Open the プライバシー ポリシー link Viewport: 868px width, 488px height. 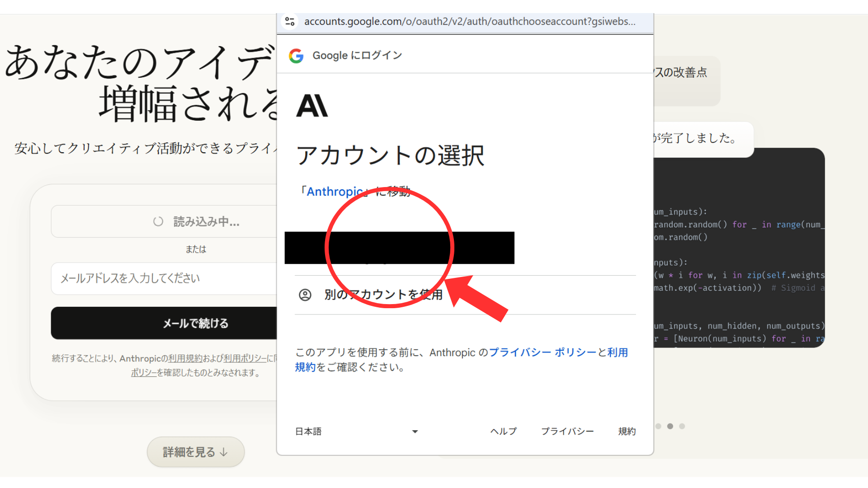(x=542, y=352)
